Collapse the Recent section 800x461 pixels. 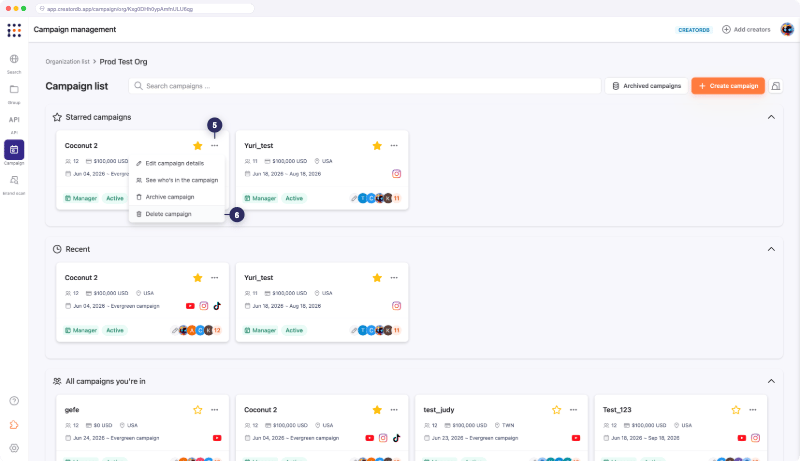771,249
